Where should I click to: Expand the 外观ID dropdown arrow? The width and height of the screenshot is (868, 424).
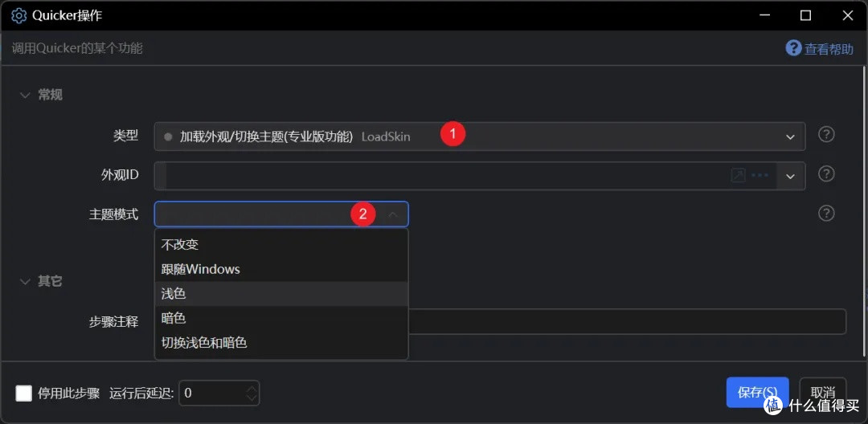[791, 177]
